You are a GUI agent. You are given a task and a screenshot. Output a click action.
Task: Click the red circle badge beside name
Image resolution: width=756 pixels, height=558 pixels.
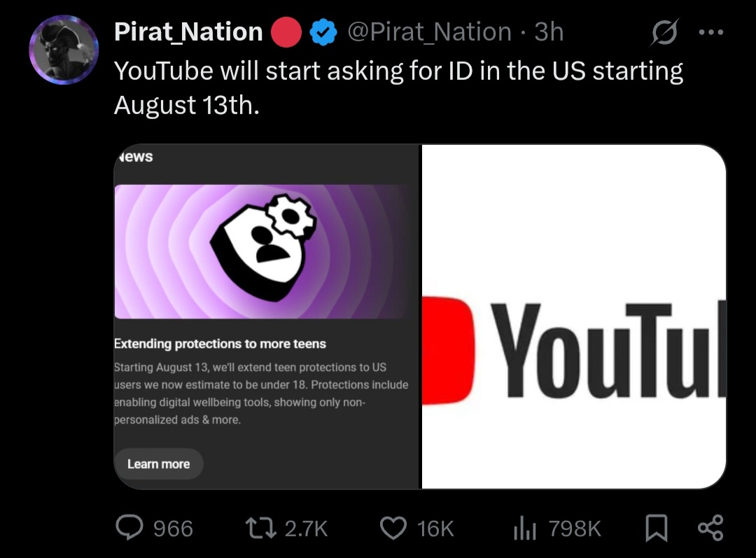click(x=286, y=32)
